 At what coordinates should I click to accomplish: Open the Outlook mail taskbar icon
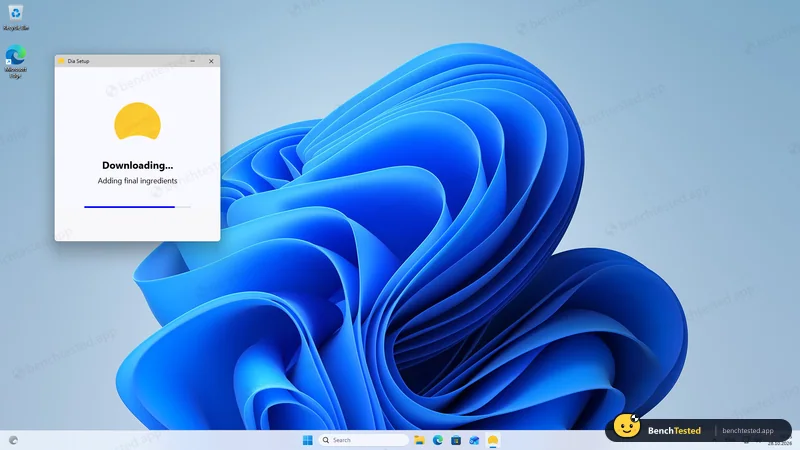(x=474, y=440)
